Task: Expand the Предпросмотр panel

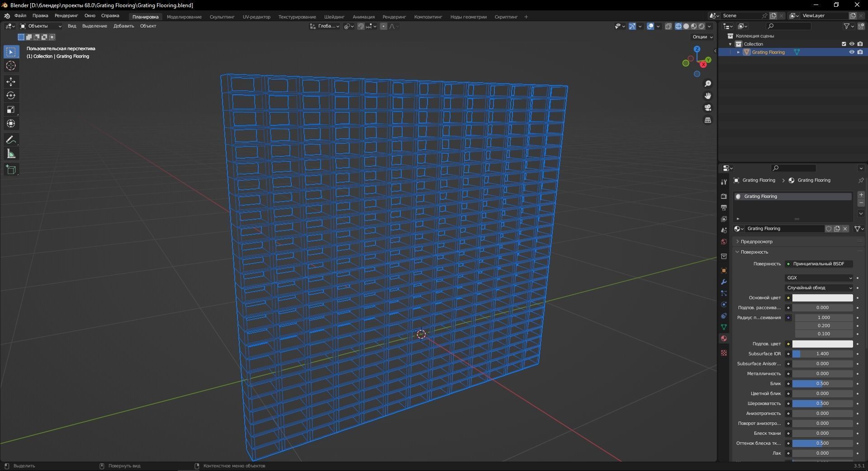Action: 756,242
